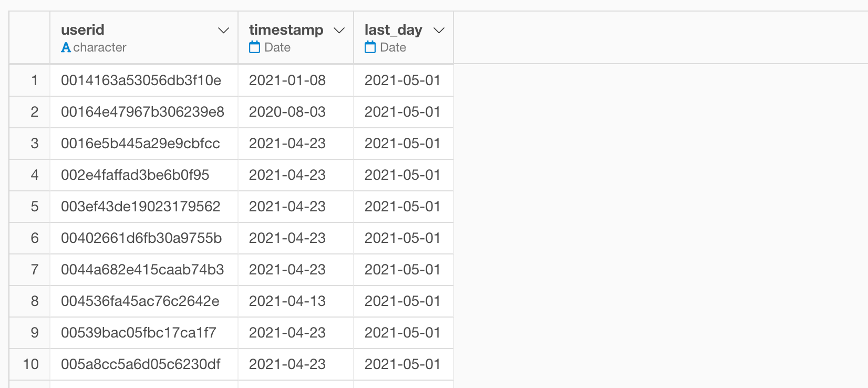Select the last_day column header name
Viewport: 868px width, 388px height.
[393, 30]
